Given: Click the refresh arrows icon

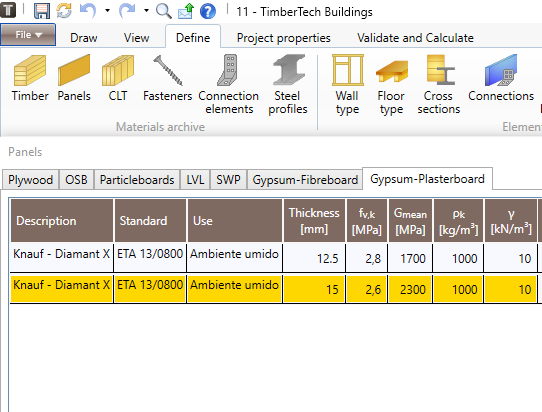Looking at the screenshot, I should 64,10.
